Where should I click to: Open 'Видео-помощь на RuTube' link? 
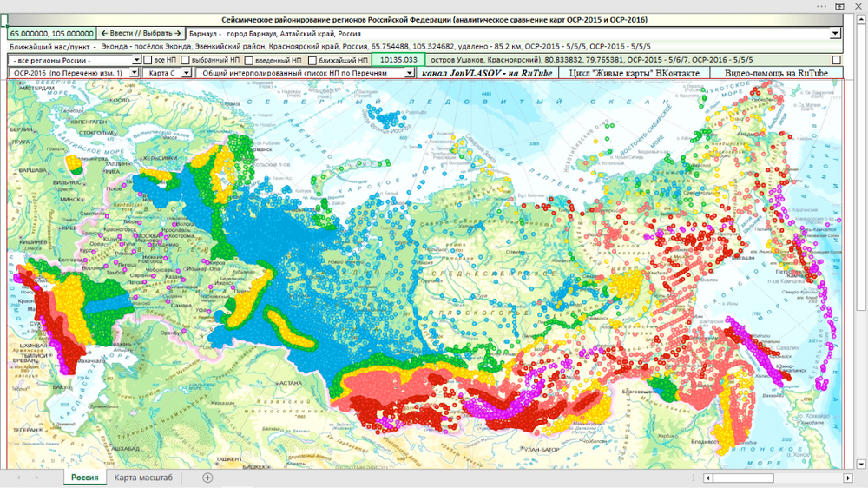(x=776, y=73)
